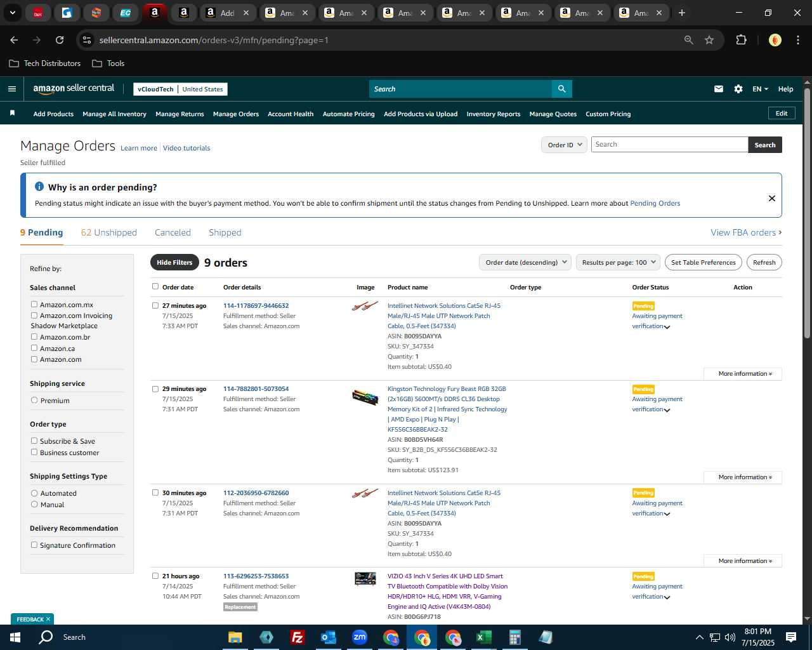Open Account Health menu item
Image resolution: width=812 pixels, height=650 pixels.
point(291,114)
